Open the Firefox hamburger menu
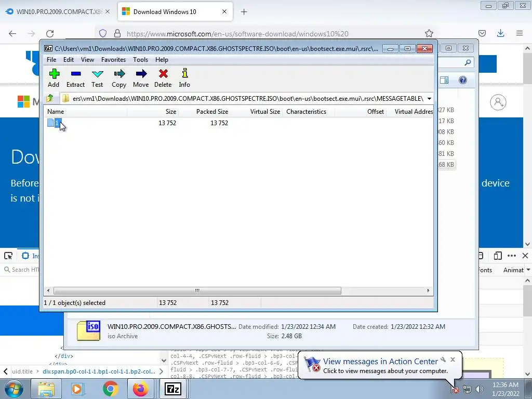Screen dimensions: 532x399 (520, 33)
